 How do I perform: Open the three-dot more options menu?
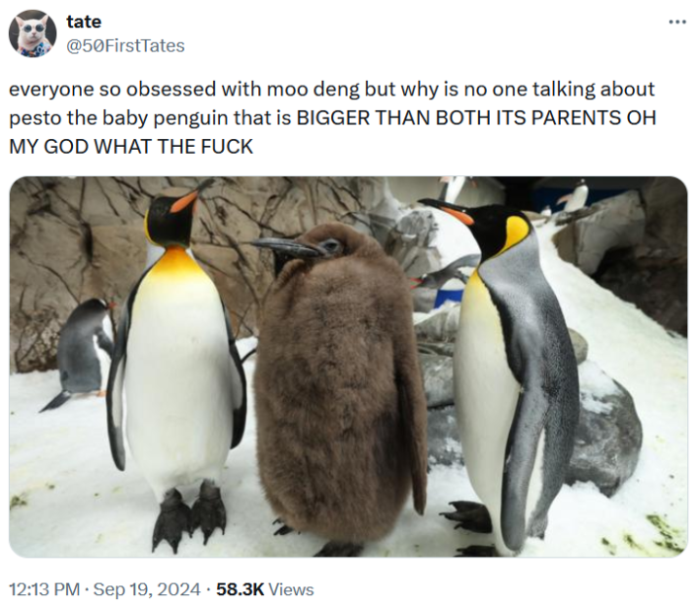pos(677,22)
